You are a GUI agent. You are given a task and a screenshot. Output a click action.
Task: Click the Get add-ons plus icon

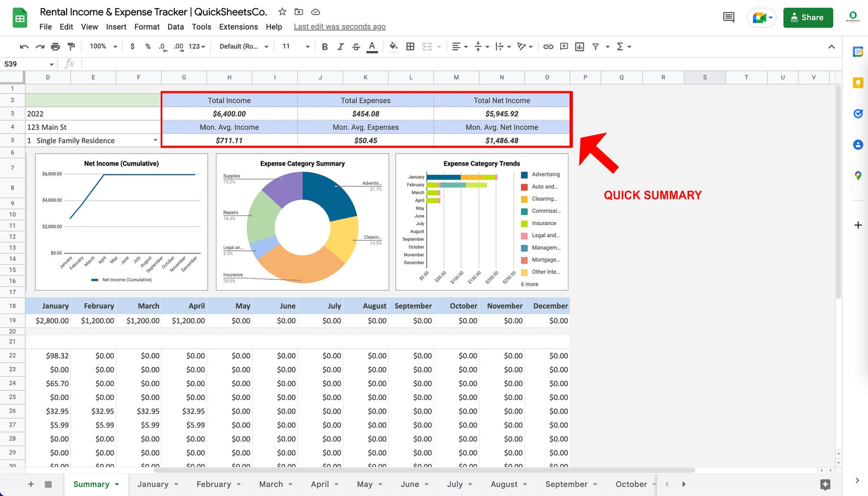point(858,225)
